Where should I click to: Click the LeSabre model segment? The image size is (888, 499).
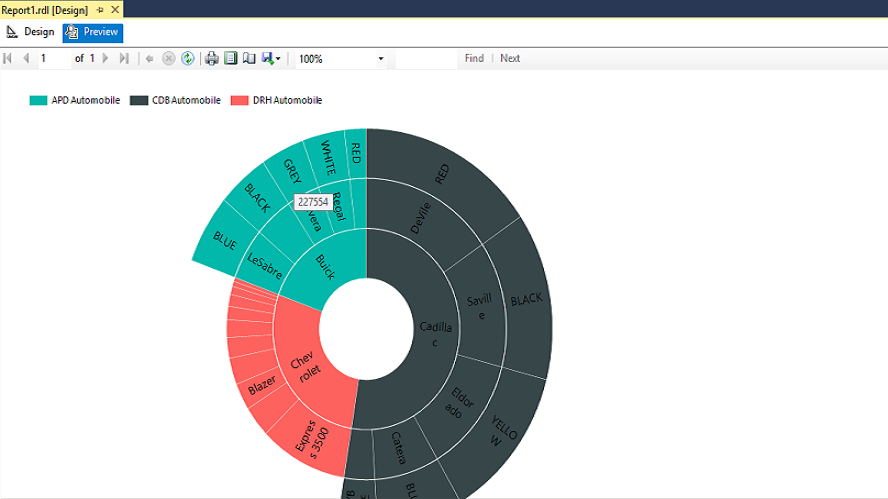[x=265, y=266]
